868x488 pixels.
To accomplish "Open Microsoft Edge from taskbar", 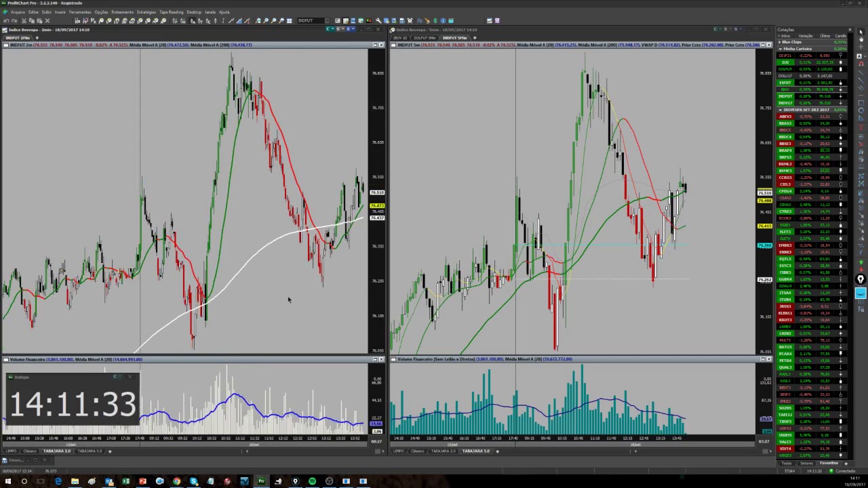I will click(58, 481).
